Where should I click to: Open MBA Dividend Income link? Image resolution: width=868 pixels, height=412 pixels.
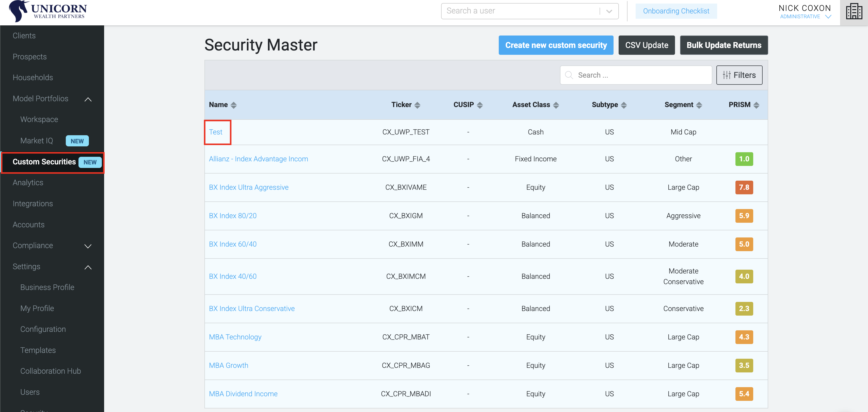(x=243, y=394)
